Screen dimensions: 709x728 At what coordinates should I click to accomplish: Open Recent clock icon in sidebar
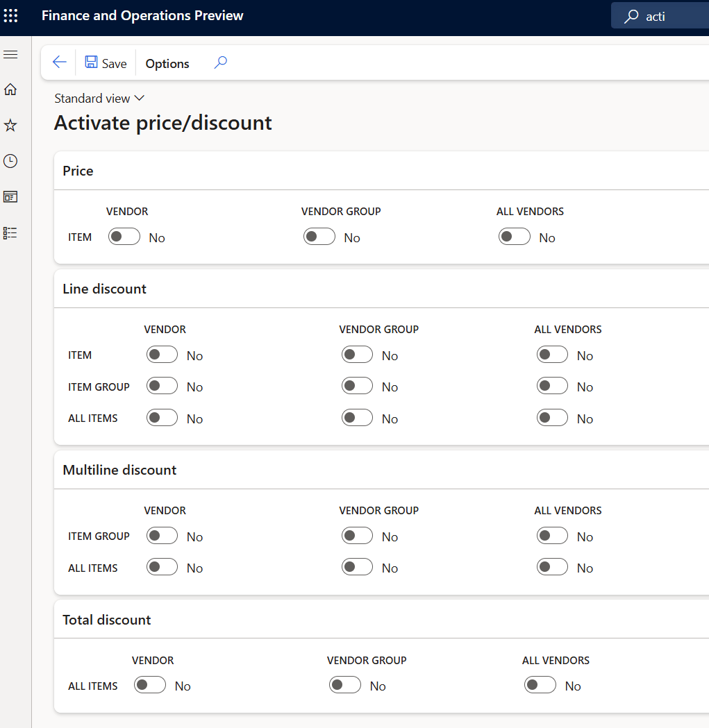(10, 161)
